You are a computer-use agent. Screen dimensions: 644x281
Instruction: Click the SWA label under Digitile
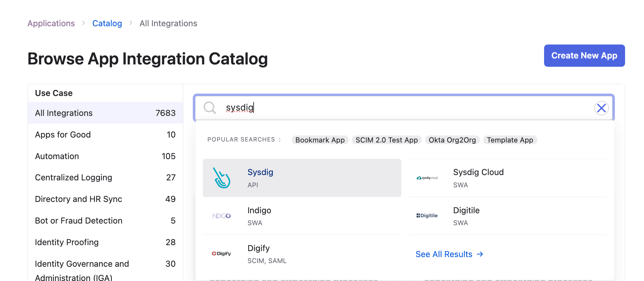tap(460, 223)
